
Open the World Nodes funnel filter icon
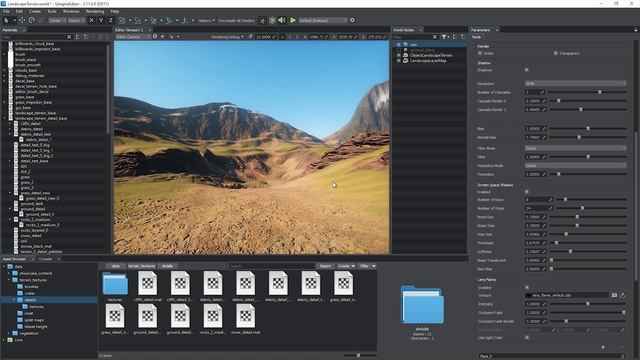[444, 37]
